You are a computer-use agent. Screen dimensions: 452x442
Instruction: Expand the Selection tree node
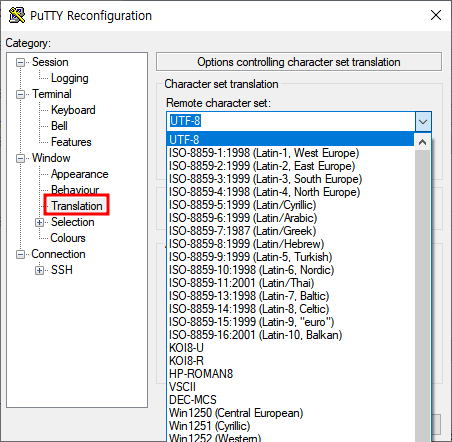point(39,222)
